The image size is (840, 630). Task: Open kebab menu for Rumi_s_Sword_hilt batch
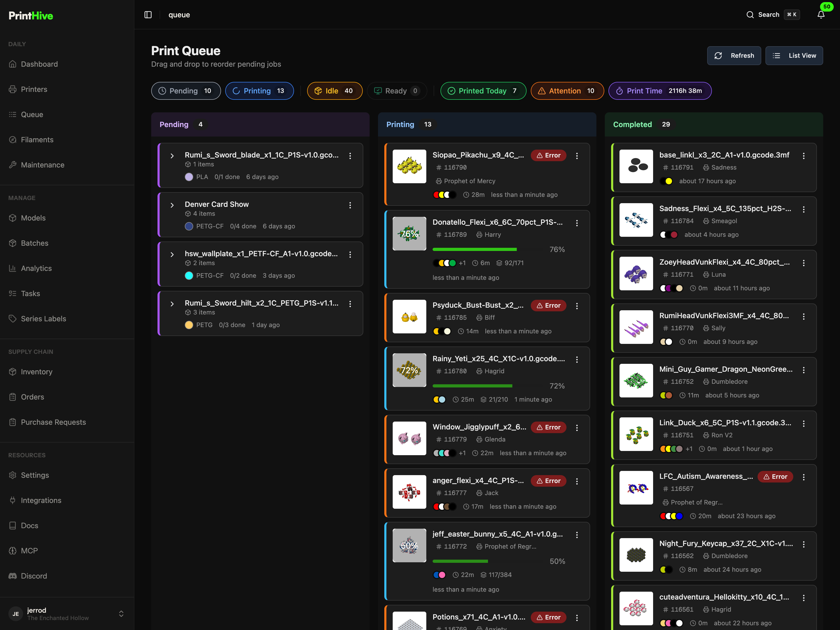click(350, 304)
